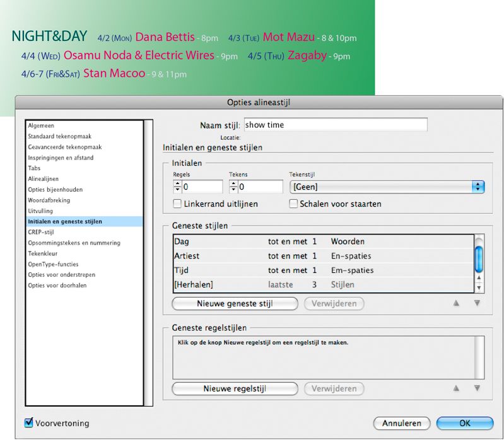Open the GREP-stijl category

pos(41,232)
